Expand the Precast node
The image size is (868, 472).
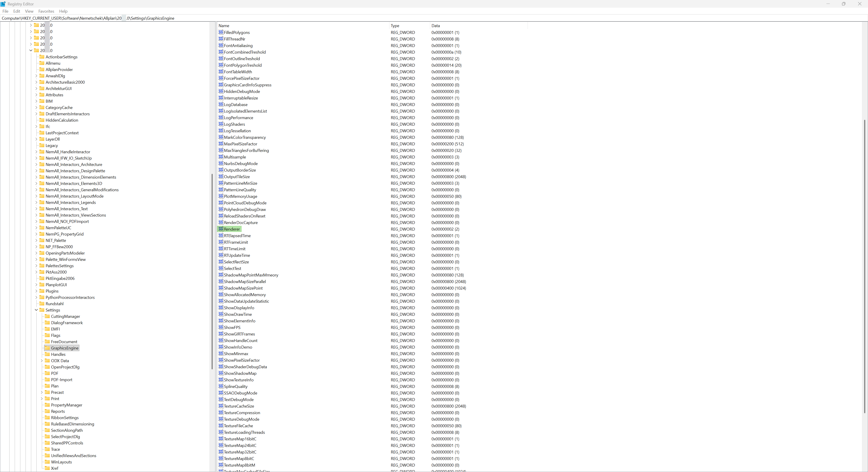(41, 392)
